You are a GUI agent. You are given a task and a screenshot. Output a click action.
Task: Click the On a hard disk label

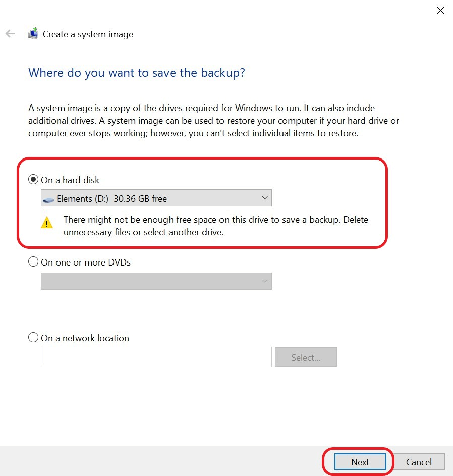pos(70,180)
